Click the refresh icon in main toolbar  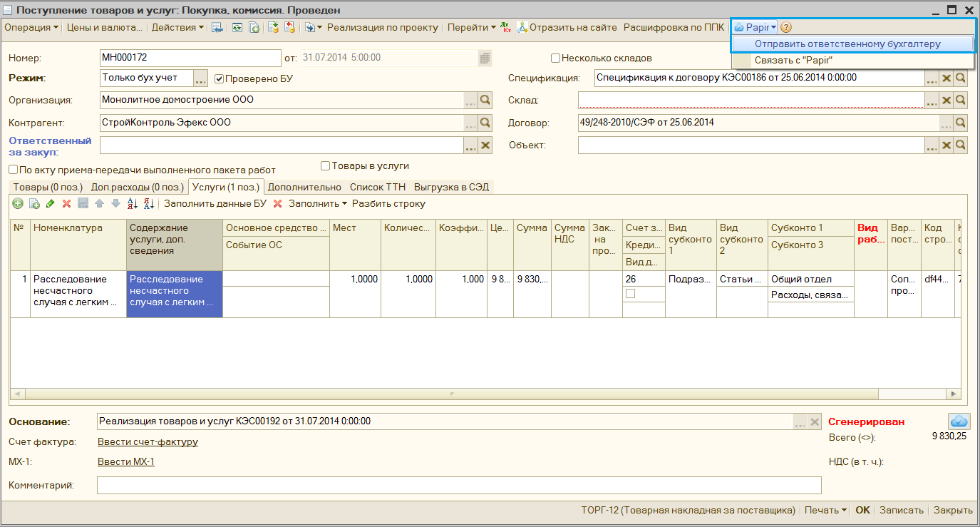coord(236,28)
